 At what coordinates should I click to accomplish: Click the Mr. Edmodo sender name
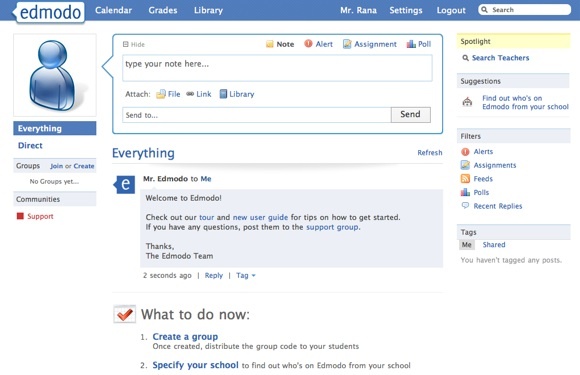pyautogui.click(x=165, y=179)
